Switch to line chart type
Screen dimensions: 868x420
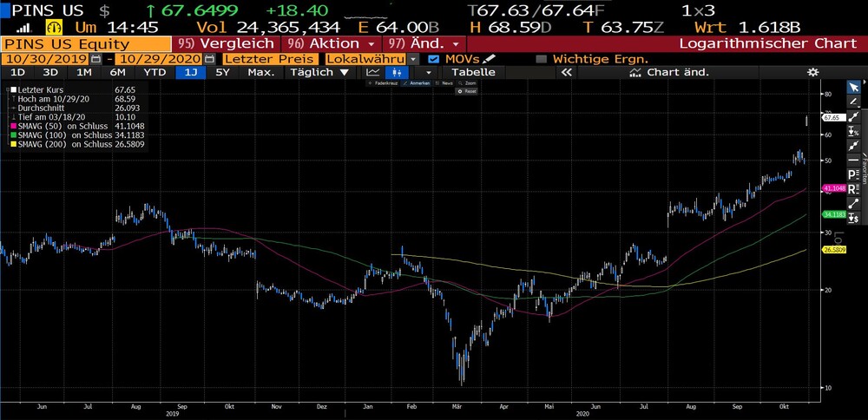click(x=373, y=73)
